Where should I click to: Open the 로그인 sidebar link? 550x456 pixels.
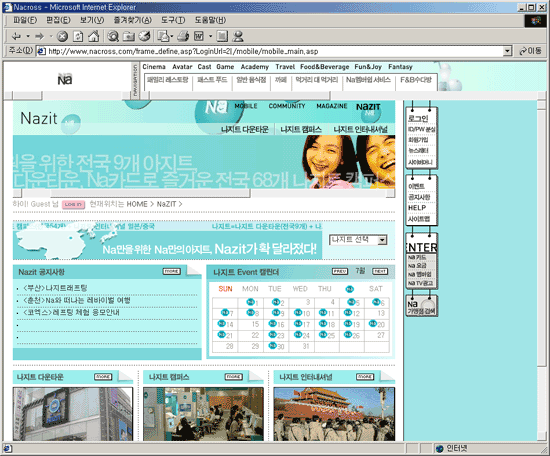[x=418, y=119]
